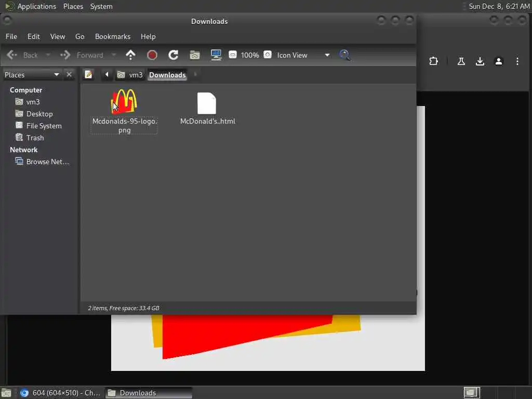Open the clock showing Sun Dec 8
Image resolution: width=532 pixels, height=399 pixels.
pyautogui.click(x=499, y=6)
